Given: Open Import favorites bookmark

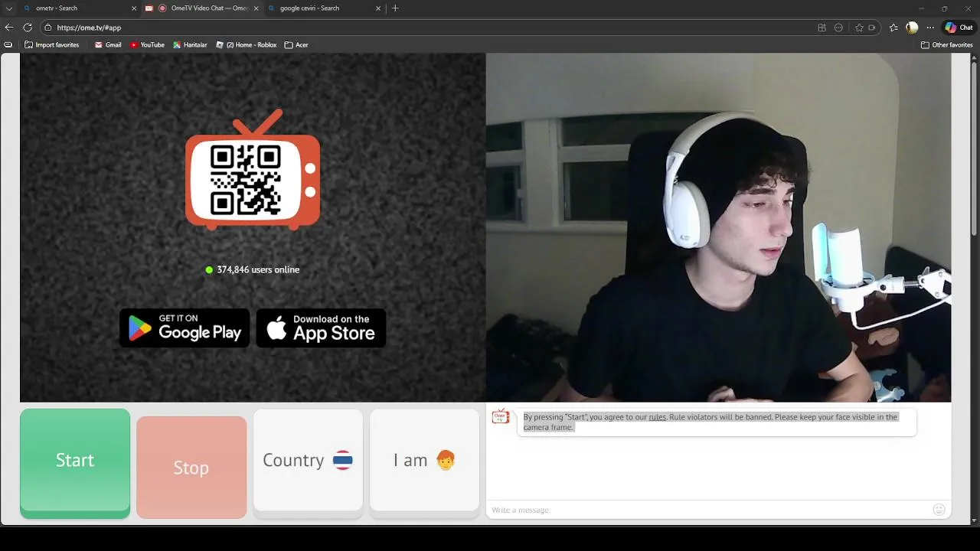Looking at the screenshot, I should 52,45.
